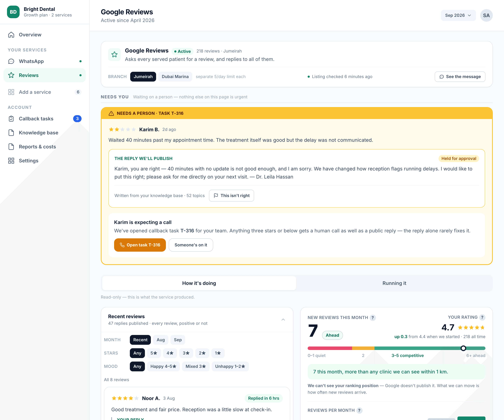Filter reviews by 1 star
This screenshot has height=420, width=504.
point(218,353)
